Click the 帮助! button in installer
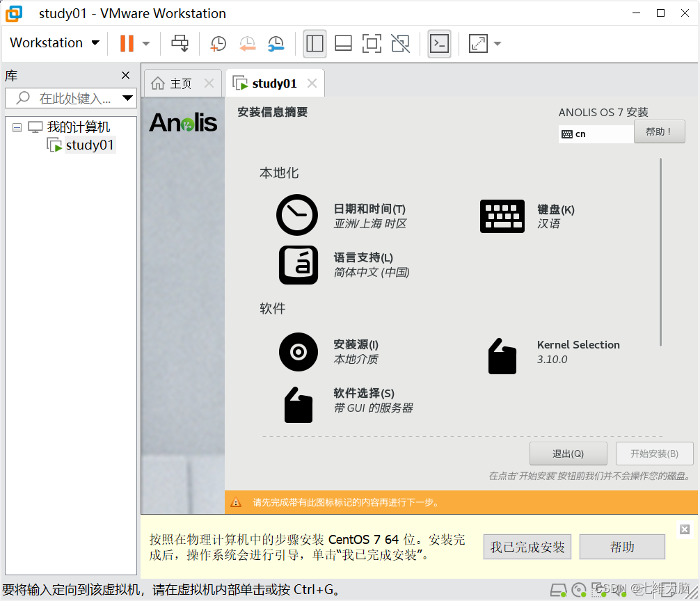 (x=659, y=131)
